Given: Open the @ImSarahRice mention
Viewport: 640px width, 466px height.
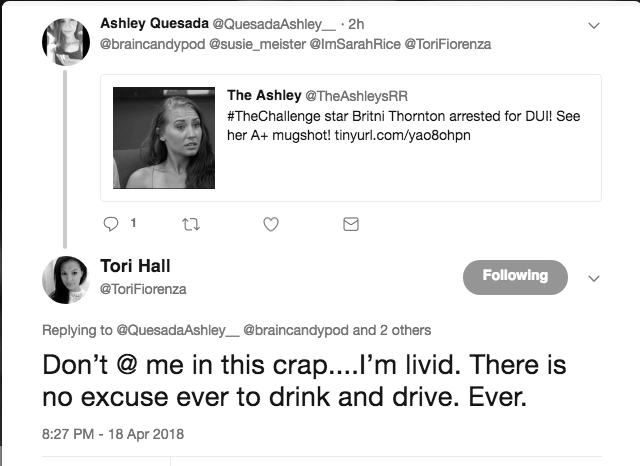Looking at the screenshot, I should [355, 44].
